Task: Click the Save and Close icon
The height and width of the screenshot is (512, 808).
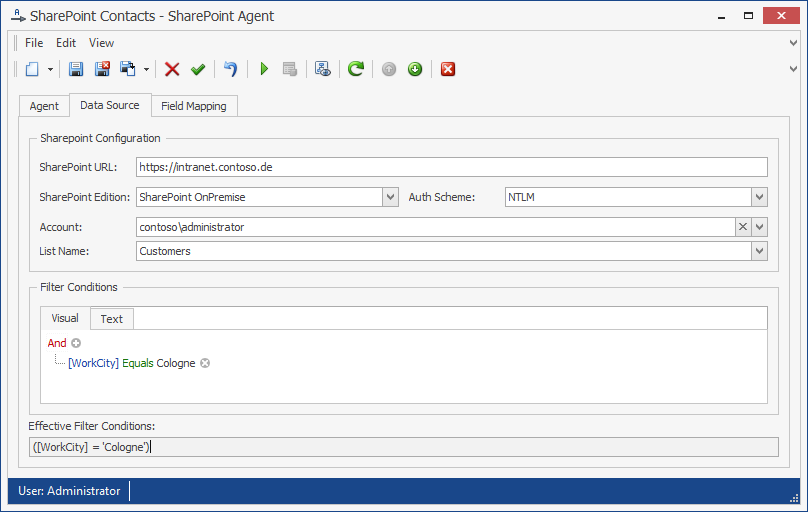Action: tap(102, 69)
